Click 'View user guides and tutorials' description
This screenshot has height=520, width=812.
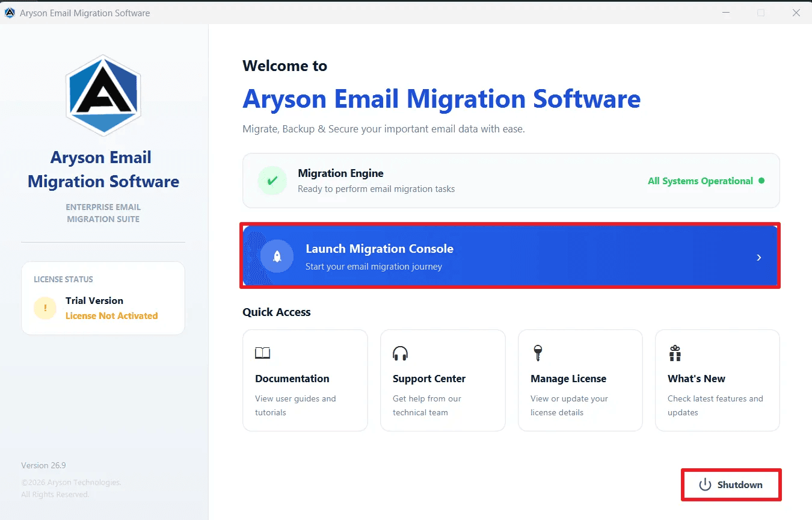click(x=295, y=406)
